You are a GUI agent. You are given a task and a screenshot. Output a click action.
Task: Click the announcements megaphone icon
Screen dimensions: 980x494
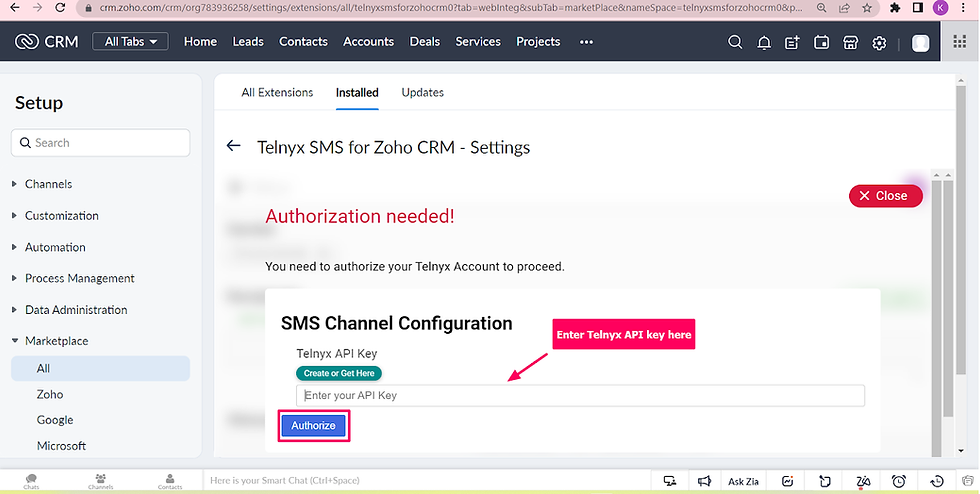(704, 481)
